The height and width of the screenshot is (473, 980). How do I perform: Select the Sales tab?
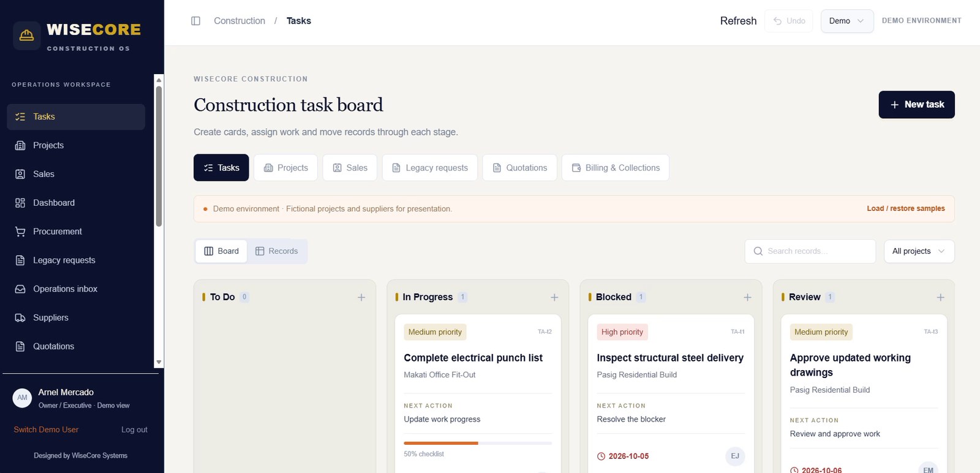click(x=350, y=168)
